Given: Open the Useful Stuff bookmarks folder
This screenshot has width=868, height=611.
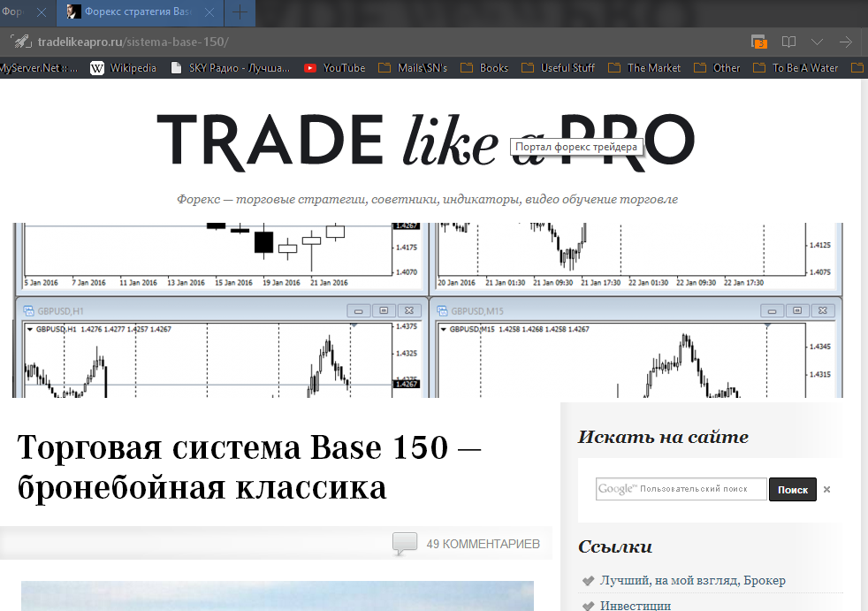Looking at the screenshot, I should [558, 67].
